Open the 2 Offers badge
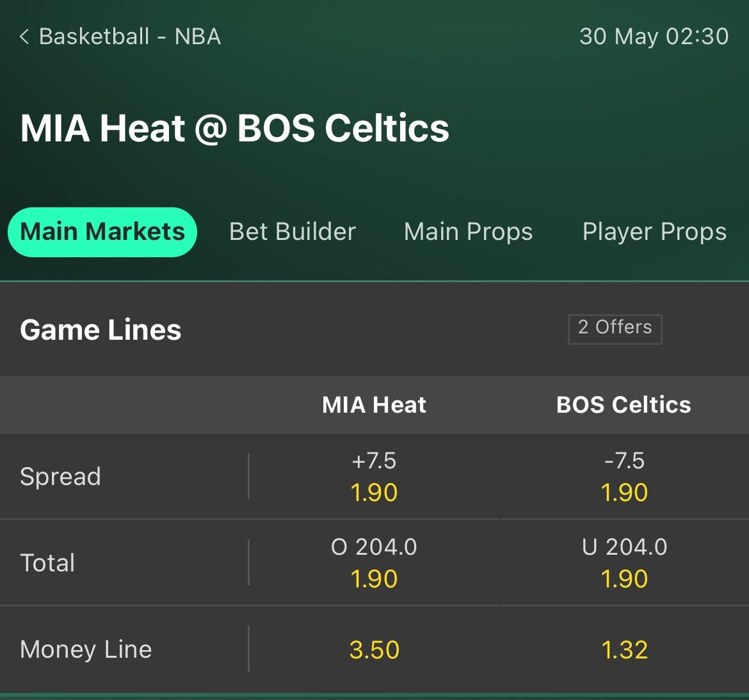This screenshot has width=749, height=700. pos(615,329)
